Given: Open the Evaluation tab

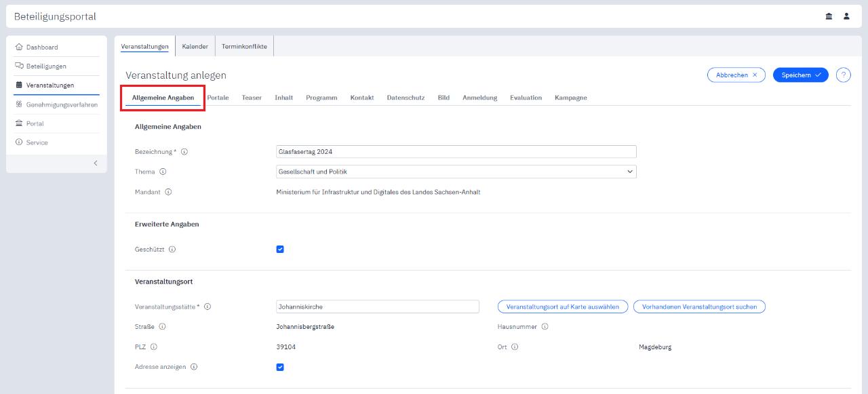Looking at the screenshot, I should tap(526, 98).
